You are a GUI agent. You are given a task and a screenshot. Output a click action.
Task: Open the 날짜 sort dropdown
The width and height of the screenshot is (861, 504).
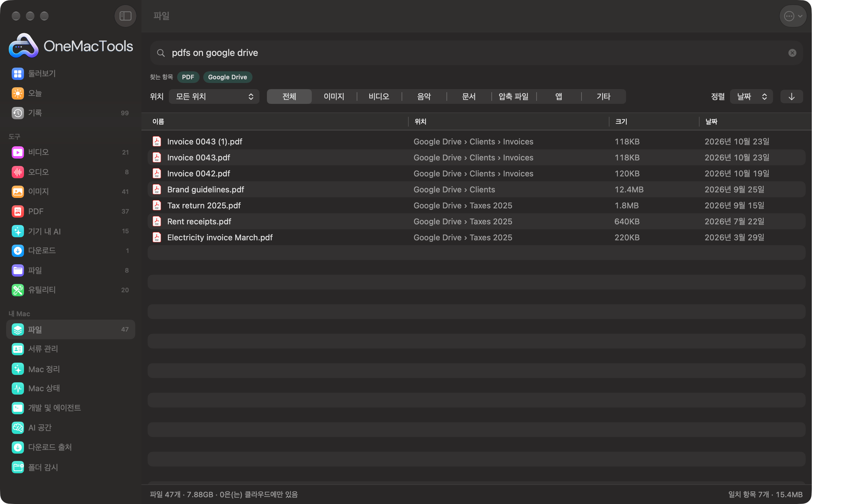(751, 96)
